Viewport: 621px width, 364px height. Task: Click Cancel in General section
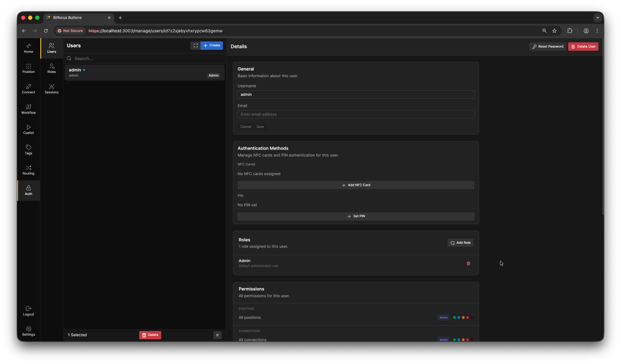(x=245, y=127)
